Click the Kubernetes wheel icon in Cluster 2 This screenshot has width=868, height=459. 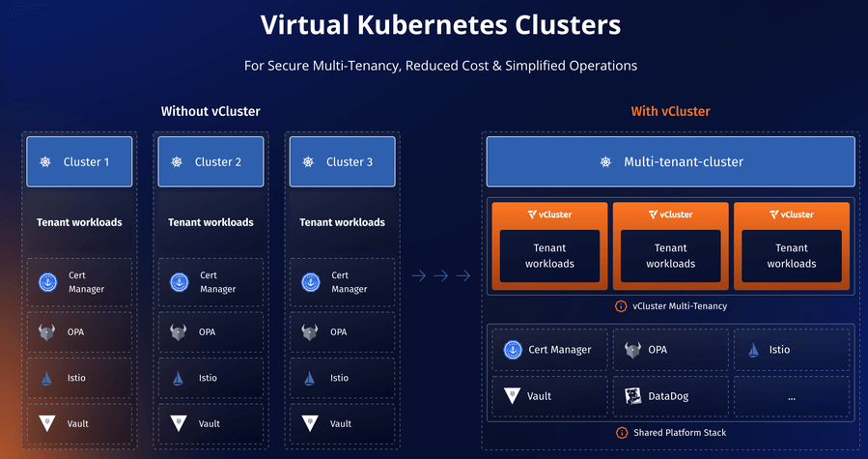point(177,162)
